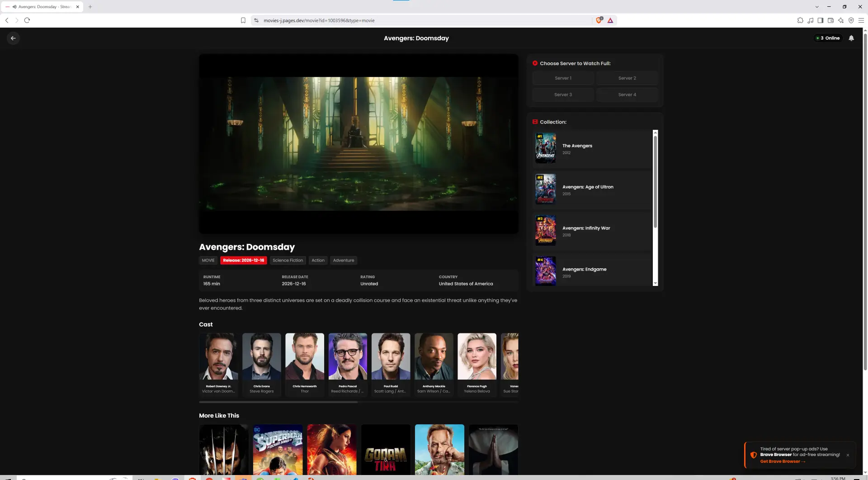Click the Unrated rating value
The image size is (868, 480).
(x=369, y=284)
